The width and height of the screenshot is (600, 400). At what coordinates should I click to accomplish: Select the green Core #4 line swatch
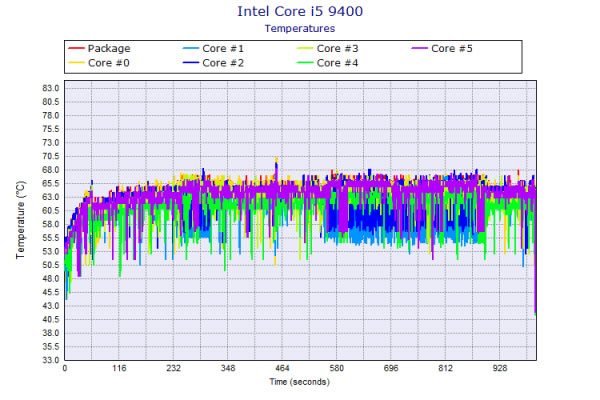[305, 62]
